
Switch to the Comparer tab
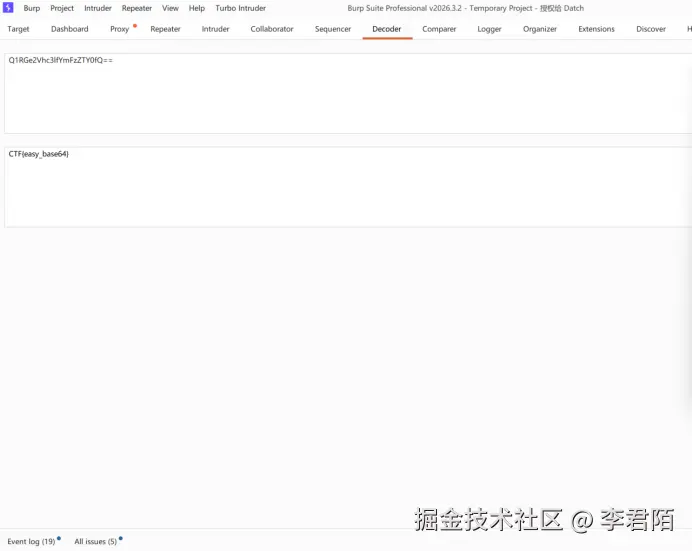click(x=439, y=29)
